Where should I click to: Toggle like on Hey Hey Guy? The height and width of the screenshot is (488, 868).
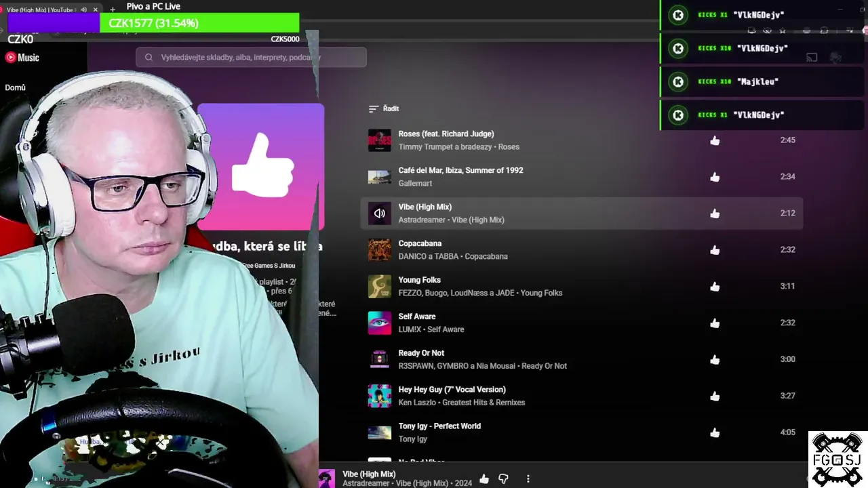[715, 396]
